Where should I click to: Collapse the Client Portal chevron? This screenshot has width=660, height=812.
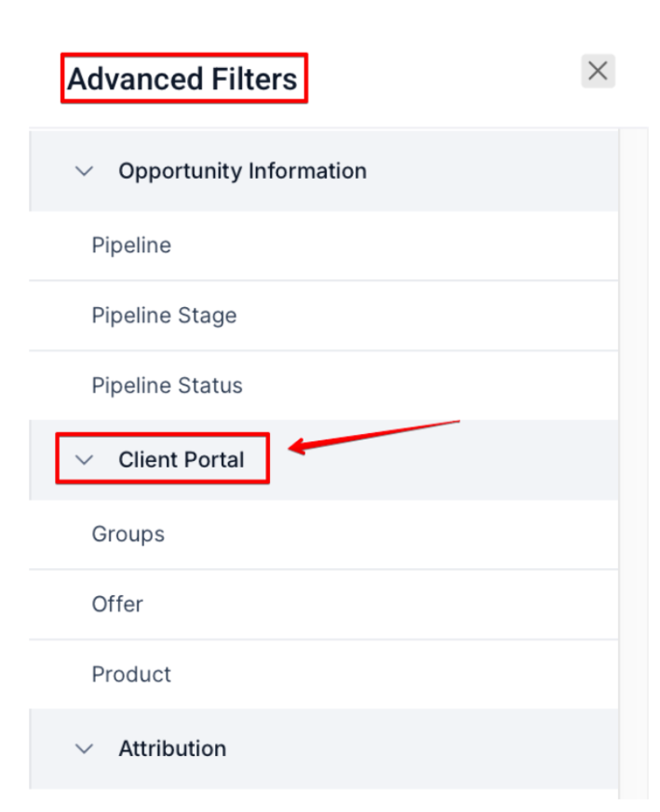click(x=85, y=460)
